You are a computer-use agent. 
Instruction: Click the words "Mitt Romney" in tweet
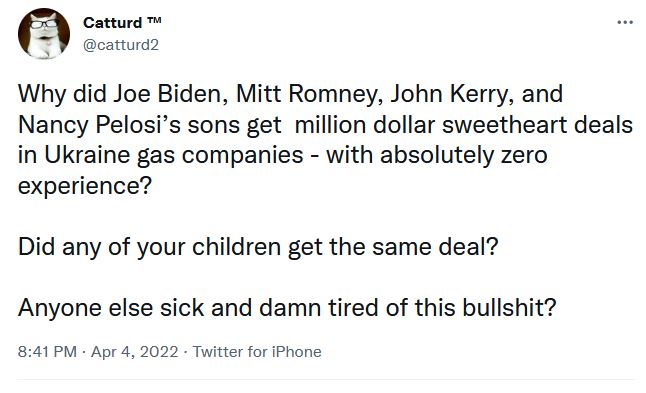click(307, 94)
